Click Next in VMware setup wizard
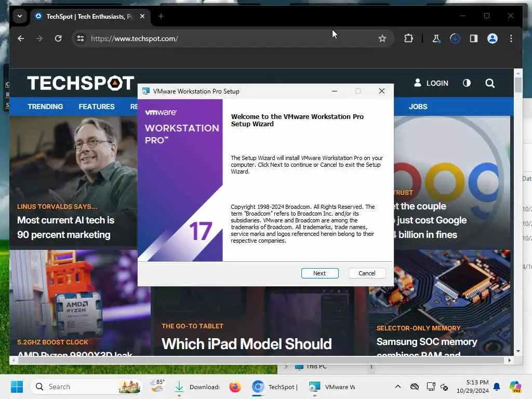Viewport: 532px width, 399px height. click(x=320, y=273)
